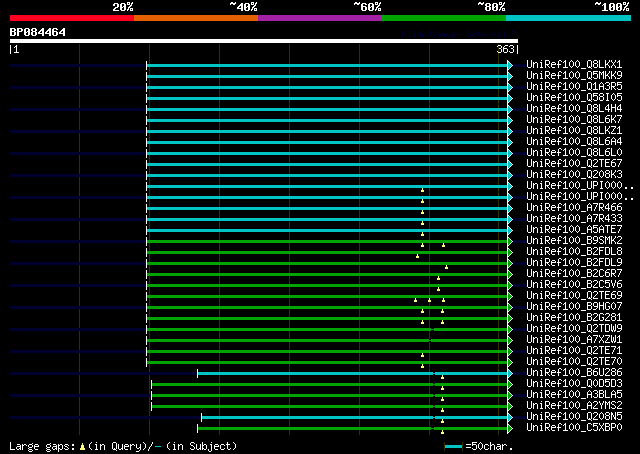Click the green ~80% identity legend segment
640x454 pixels.
(x=444, y=18)
